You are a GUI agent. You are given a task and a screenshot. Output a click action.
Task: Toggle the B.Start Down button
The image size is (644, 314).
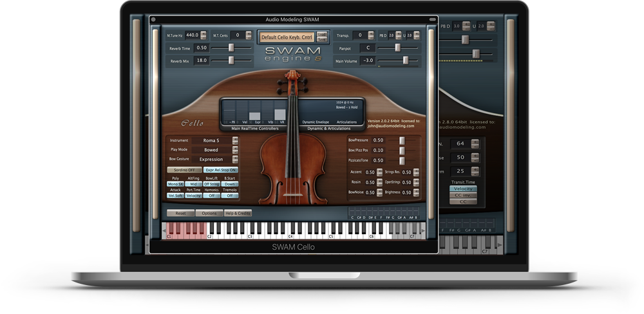coord(230,184)
